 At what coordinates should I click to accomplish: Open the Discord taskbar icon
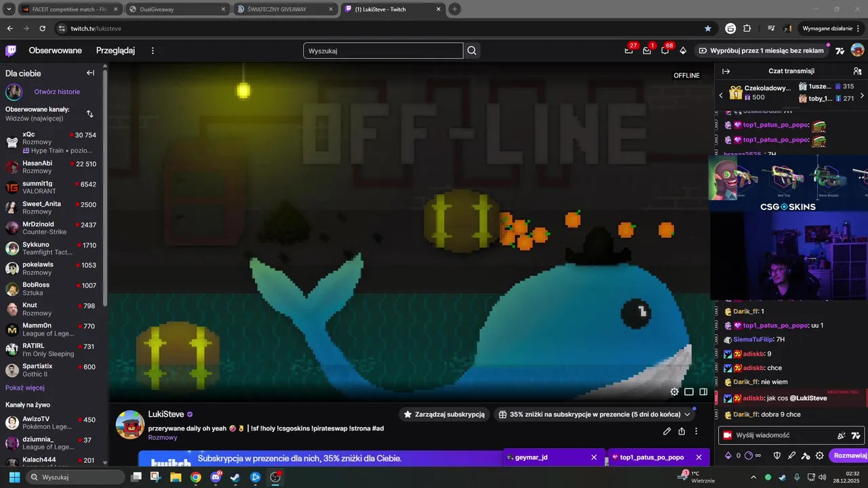tap(216, 477)
